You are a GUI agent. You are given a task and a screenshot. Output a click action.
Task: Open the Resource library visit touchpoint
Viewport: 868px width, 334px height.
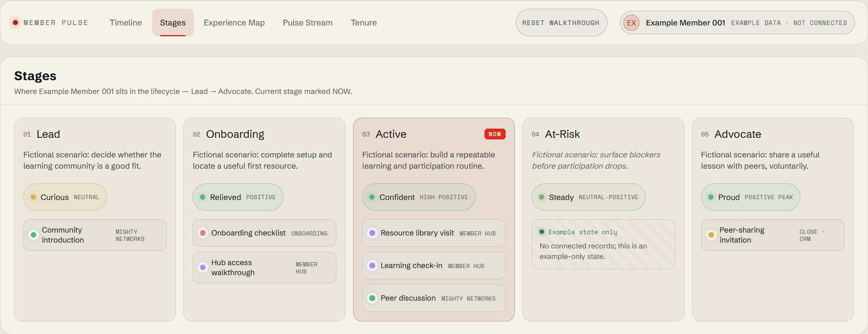click(434, 233)
